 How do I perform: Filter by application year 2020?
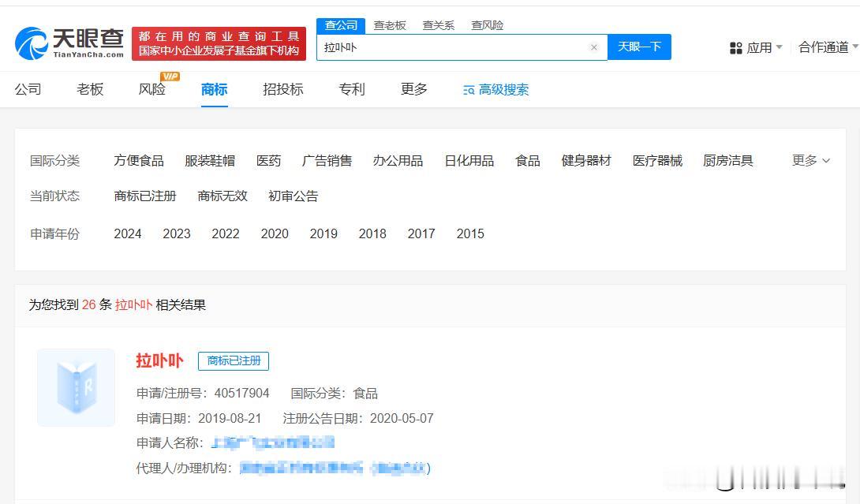pos(275,234)
